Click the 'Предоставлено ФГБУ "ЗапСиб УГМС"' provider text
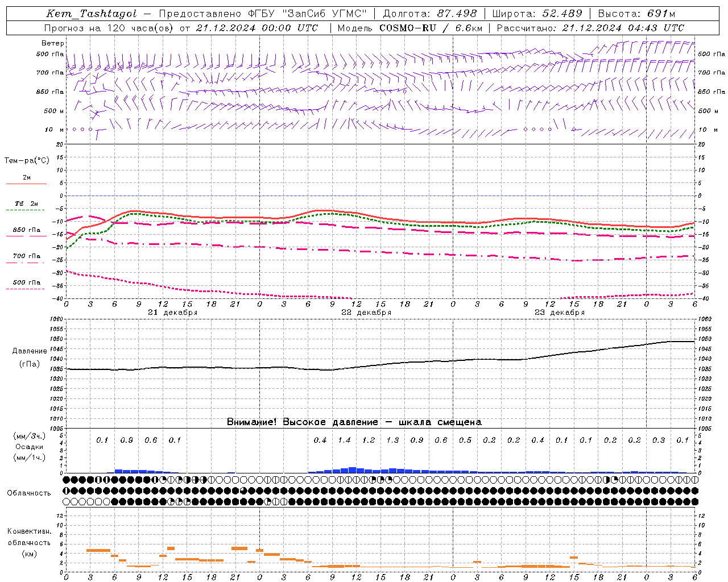 pyautogui.click(x=262, y=14)
